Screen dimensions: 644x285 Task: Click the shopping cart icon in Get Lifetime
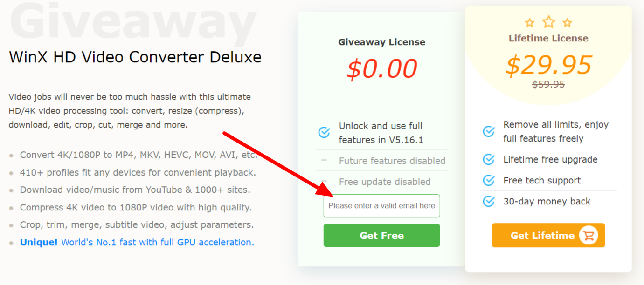tap(589, 236)
